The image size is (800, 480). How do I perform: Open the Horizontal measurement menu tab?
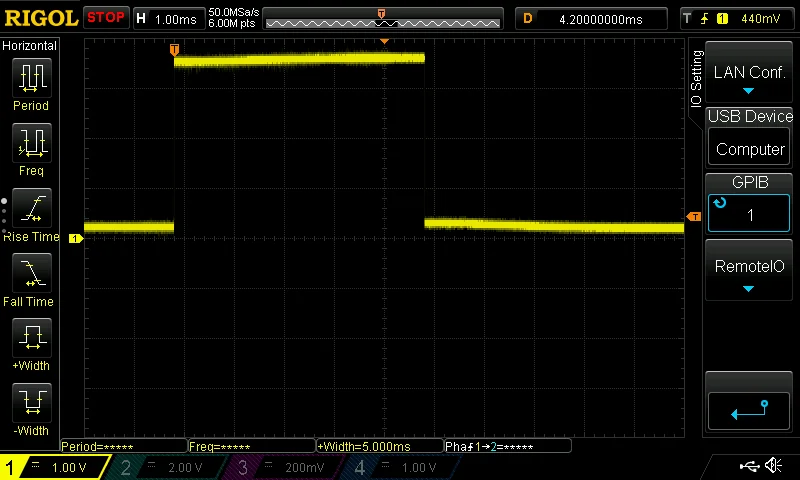[30, 46]
